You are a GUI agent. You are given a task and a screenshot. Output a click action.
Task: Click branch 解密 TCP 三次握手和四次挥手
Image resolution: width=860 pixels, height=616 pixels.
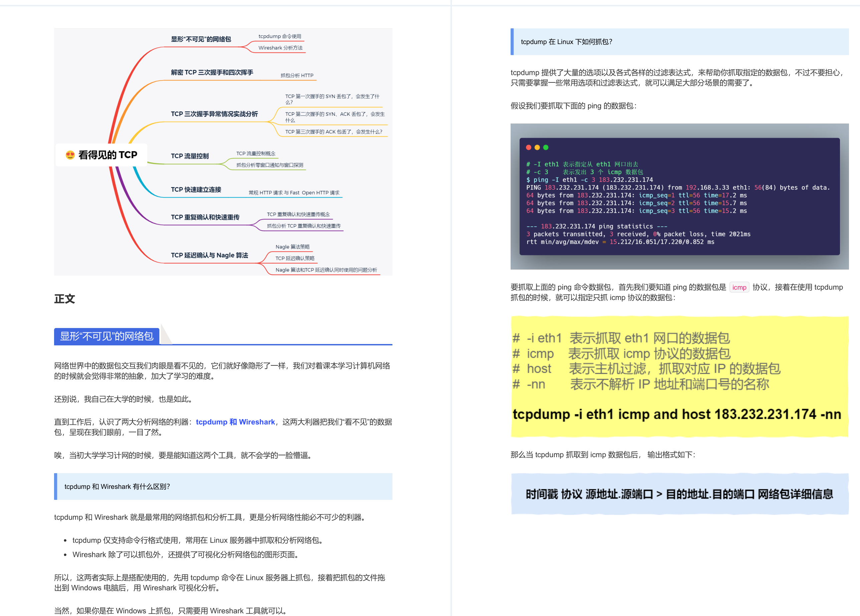(212, 72)
